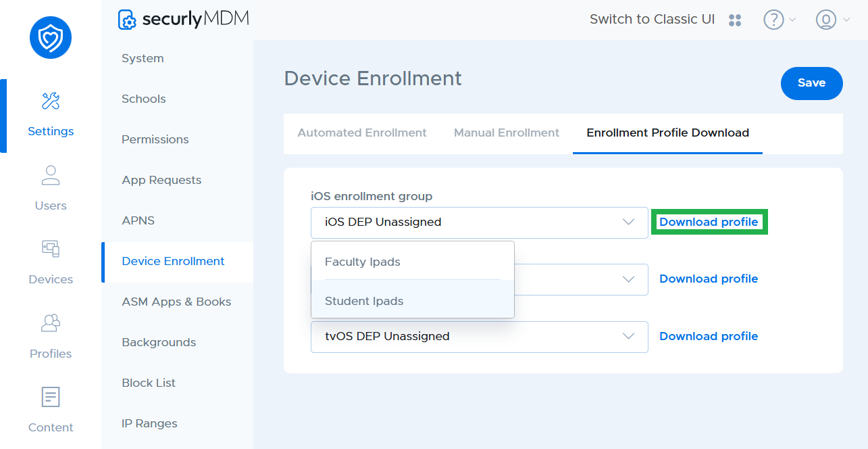This screenshot has height=449, width=868.
Task: Select the Settings wrench icon in sidebar
Action: click(50, 101)
